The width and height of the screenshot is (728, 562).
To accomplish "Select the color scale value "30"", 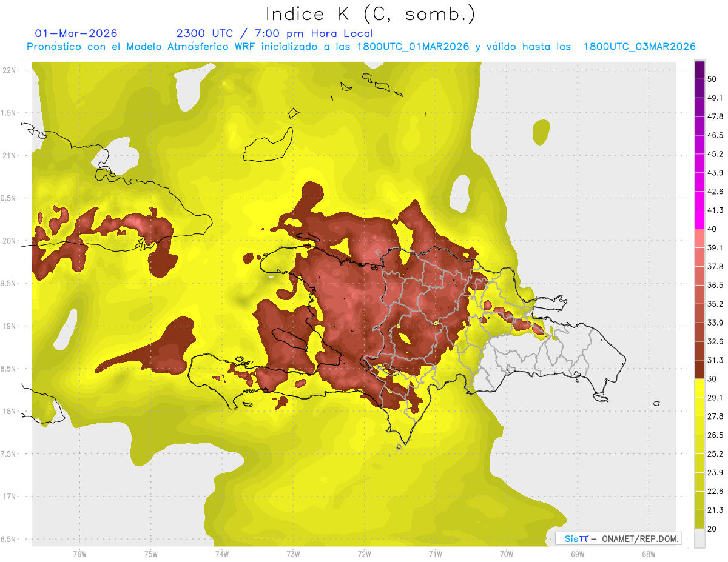I will click(x=713, y=379).
